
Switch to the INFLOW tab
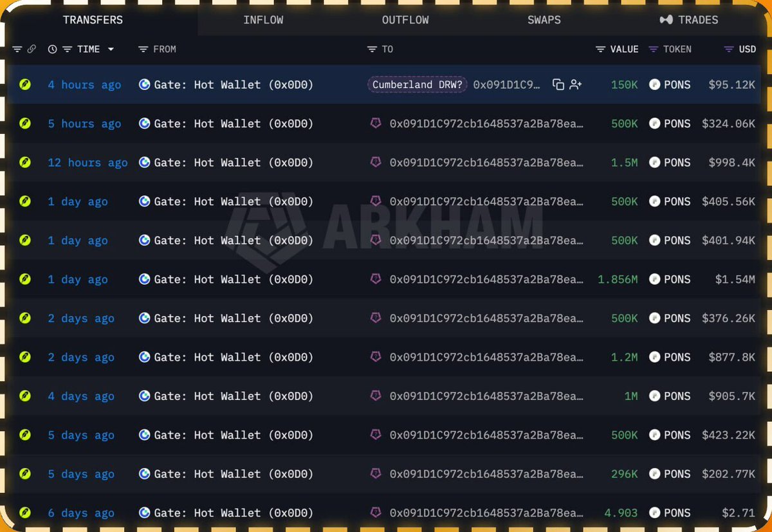click(x=263, y=20)
